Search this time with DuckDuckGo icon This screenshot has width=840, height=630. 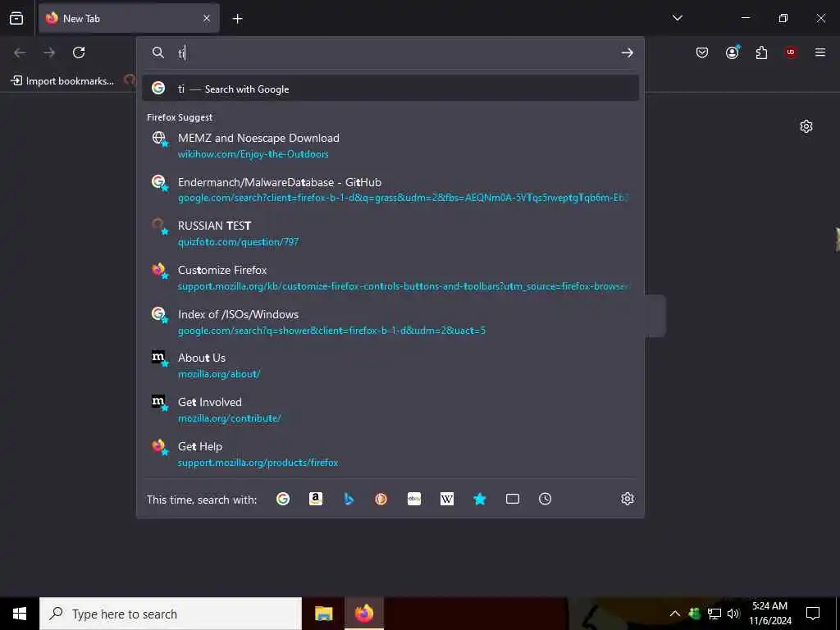(x=381, y=499)
